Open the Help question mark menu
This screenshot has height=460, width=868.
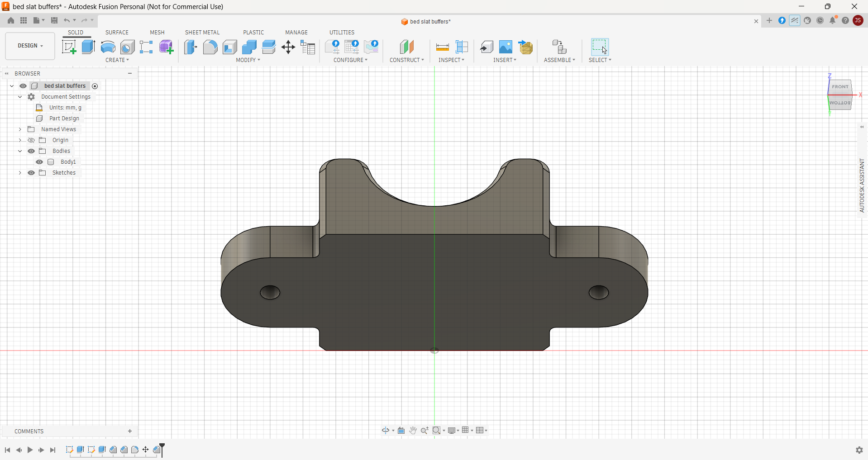pos(845,20)
